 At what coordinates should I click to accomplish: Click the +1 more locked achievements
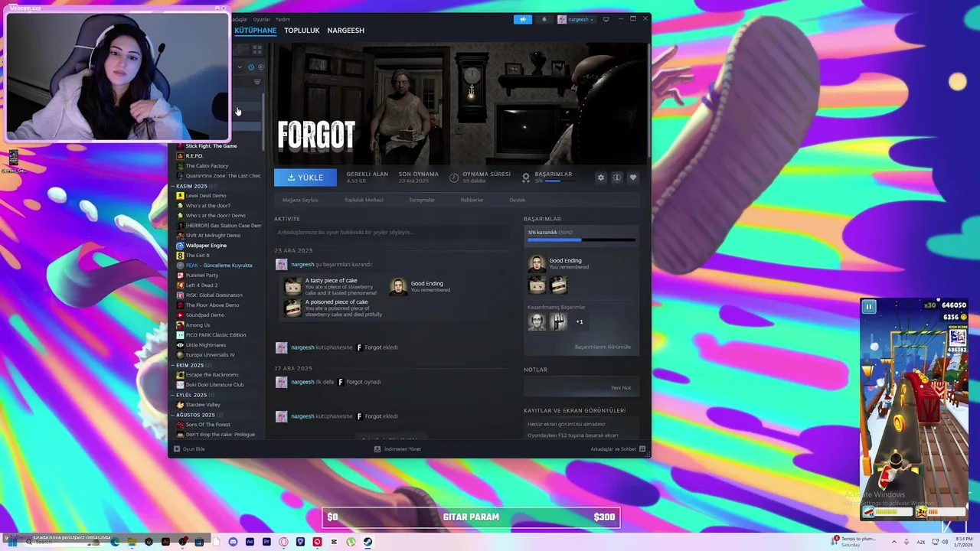click(580, 321)
